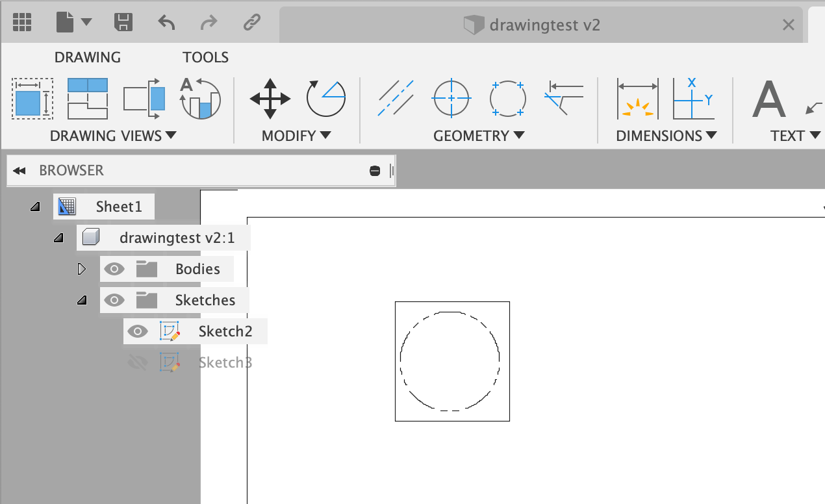This screenshot has width=825, height=504.
Task: Collapse the Sheet1 tree node
Action: pos(34,207)
